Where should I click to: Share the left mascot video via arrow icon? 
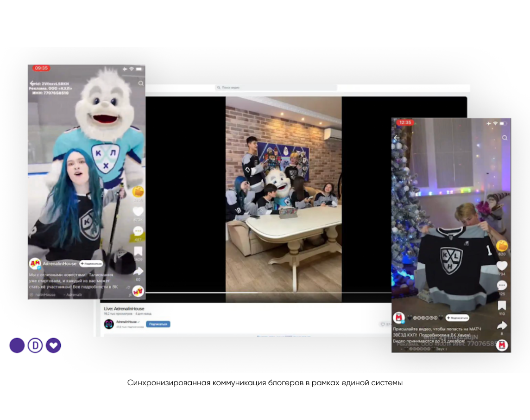[x=138, y=271]
